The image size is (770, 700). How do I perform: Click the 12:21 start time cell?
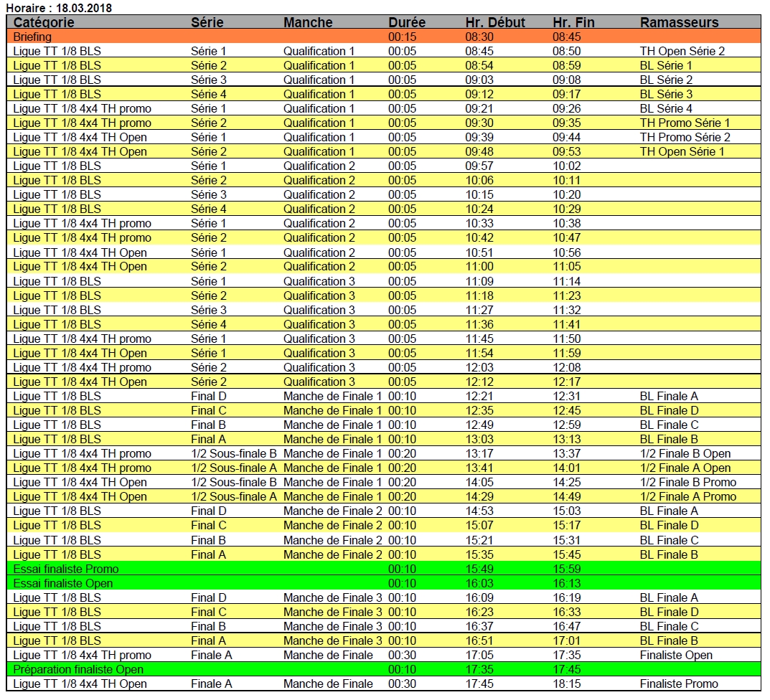coord(479,396)
